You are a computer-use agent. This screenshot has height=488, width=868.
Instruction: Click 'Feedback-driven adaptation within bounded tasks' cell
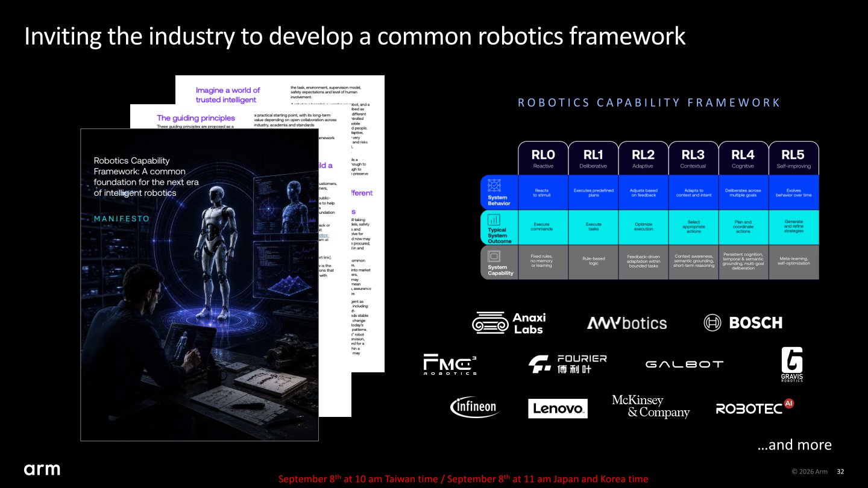643,262
